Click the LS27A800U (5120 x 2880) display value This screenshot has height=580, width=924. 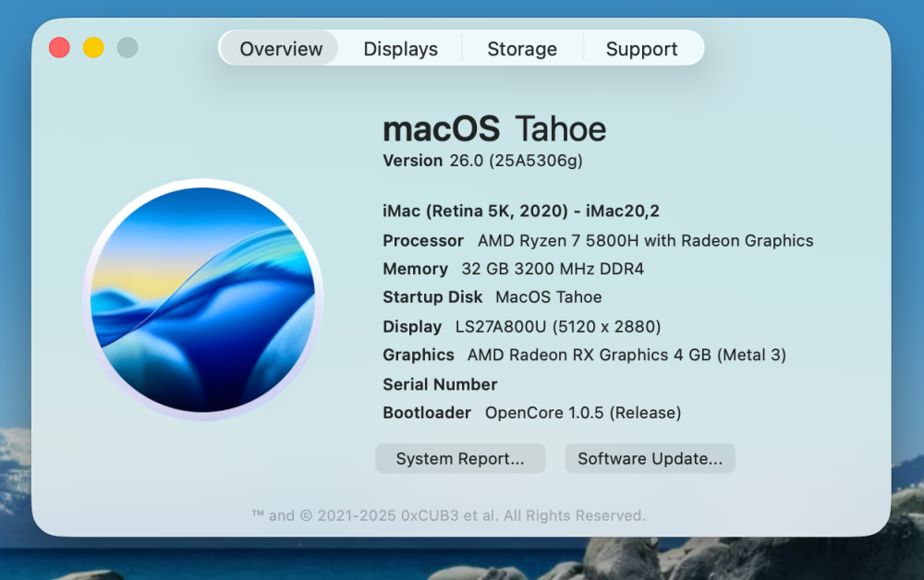[558, 326]
